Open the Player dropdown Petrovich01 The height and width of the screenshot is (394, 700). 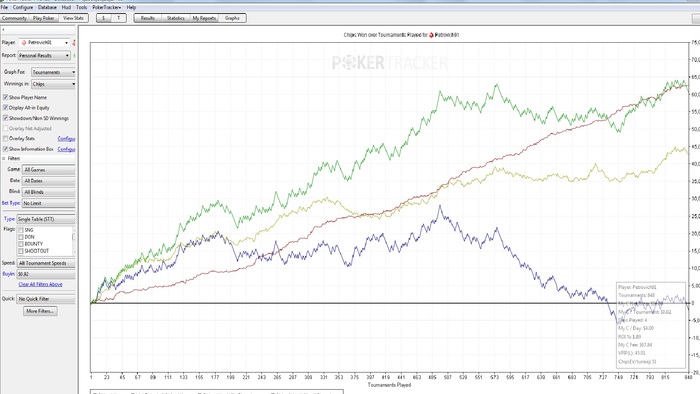click(44, 43)
